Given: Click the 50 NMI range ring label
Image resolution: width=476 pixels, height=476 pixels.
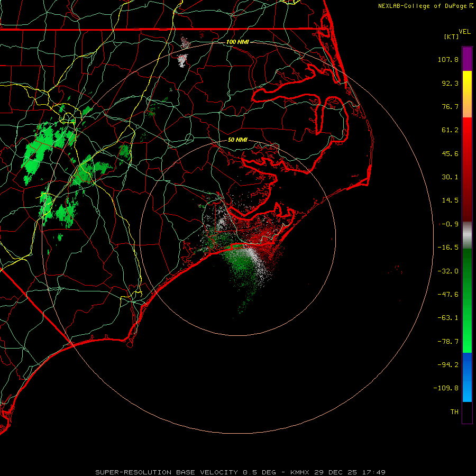Looking at the screenshot, I should coord(237,140).
